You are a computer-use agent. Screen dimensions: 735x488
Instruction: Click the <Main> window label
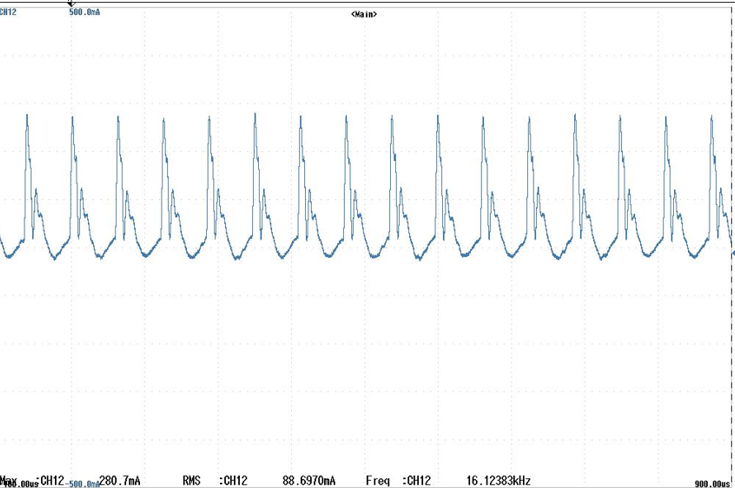coord(364,14)
